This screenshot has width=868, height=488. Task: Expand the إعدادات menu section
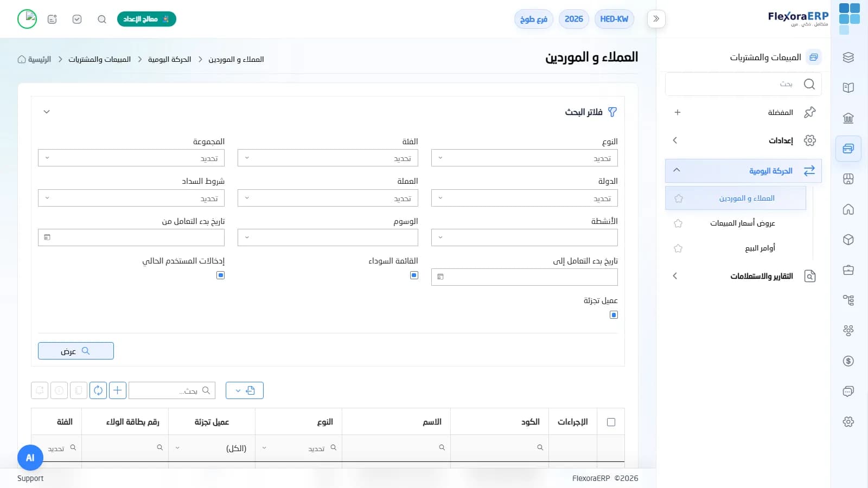[743, 140]
